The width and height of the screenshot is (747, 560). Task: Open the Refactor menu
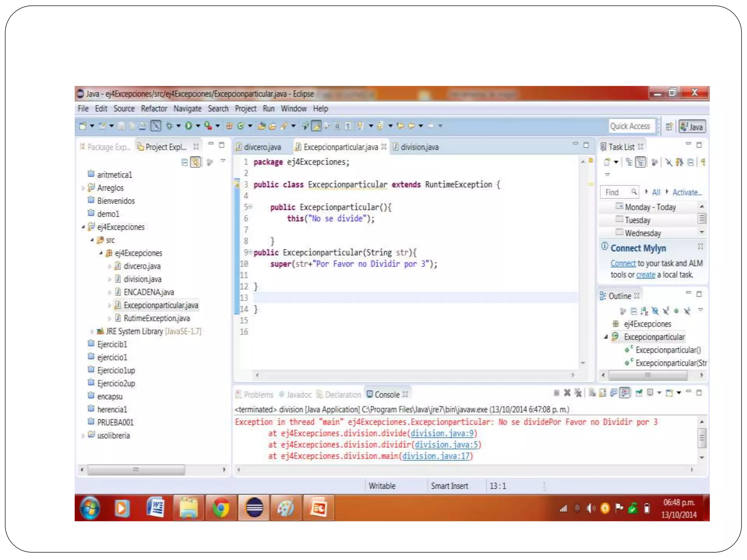coord(154,109)
